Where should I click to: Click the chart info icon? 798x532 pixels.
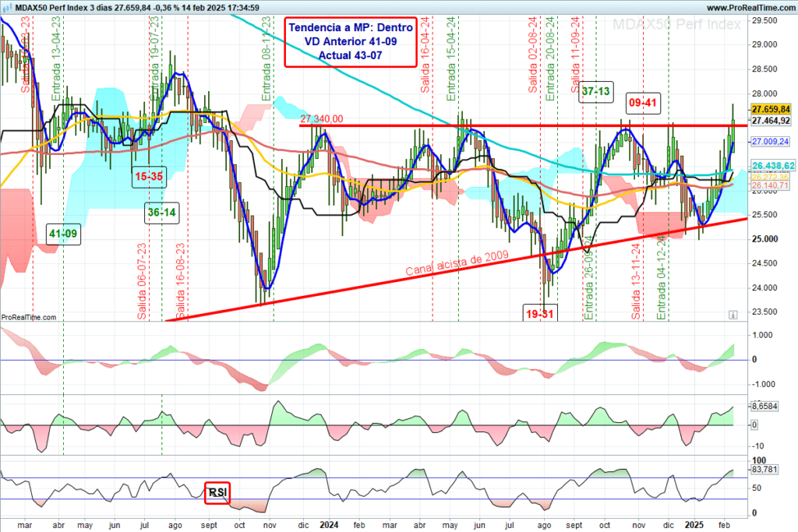point(733,314)
